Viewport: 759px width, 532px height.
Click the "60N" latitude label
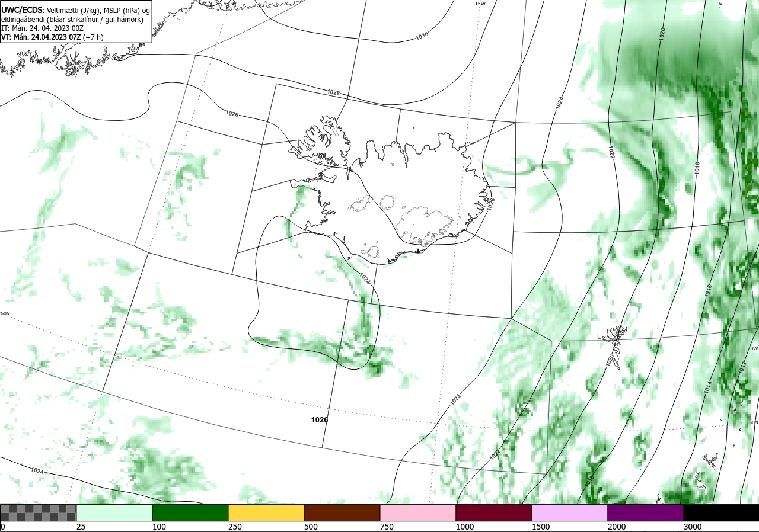point(5,314)
